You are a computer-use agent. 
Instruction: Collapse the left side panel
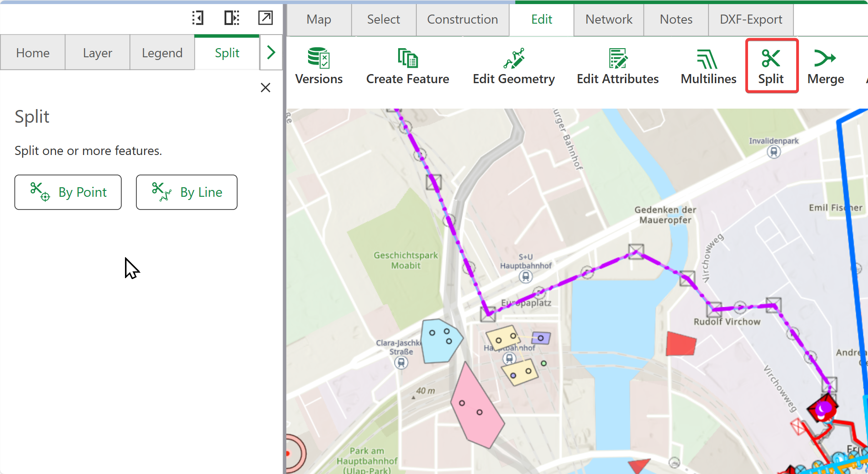click(198, 18)
